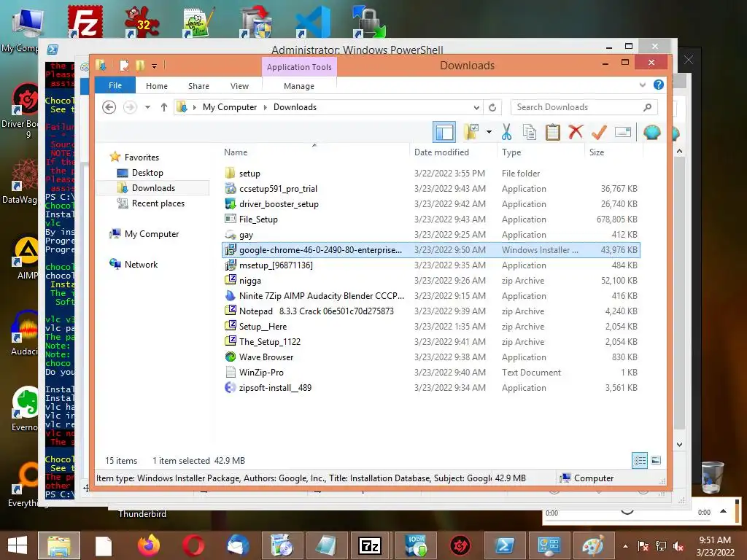
Task: Toggle the navigation pane layout button
Action: tap(444, 132)
